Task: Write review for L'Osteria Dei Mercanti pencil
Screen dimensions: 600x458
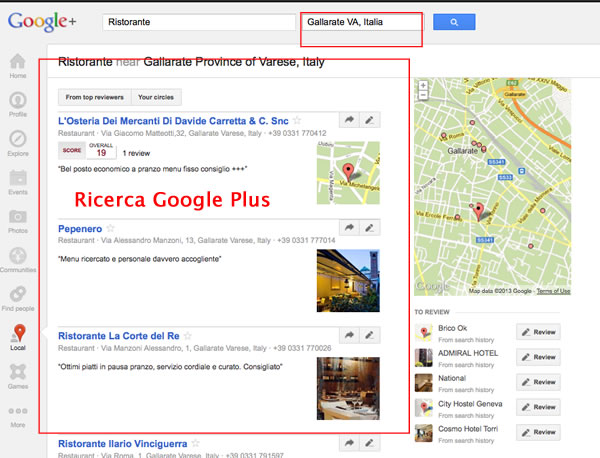Action: point(370,120)
